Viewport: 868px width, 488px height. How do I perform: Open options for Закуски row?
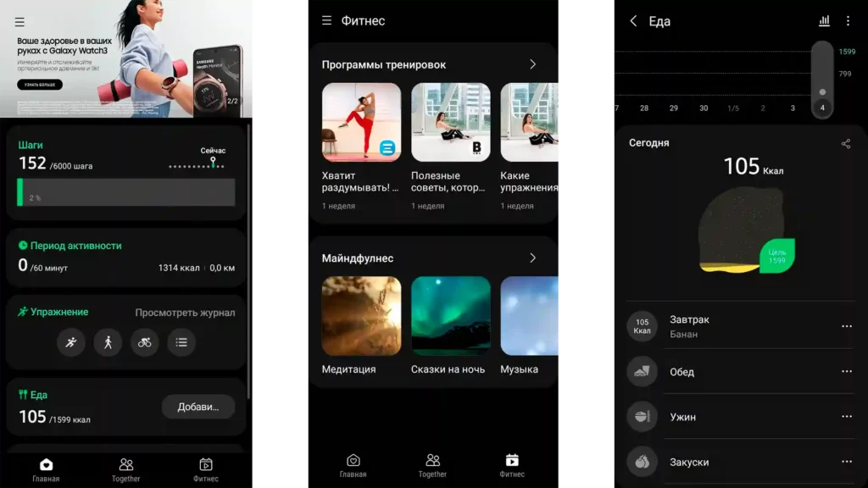[847, 462]
